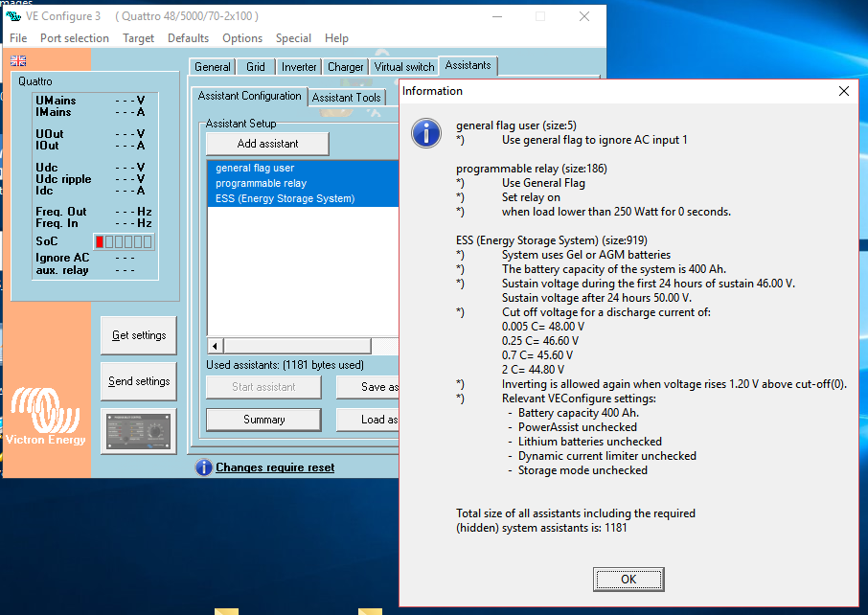The width and height of the screenshot is (868, 615).
Task: Click the SoC battery level indicator
Action: coord(124,242)
